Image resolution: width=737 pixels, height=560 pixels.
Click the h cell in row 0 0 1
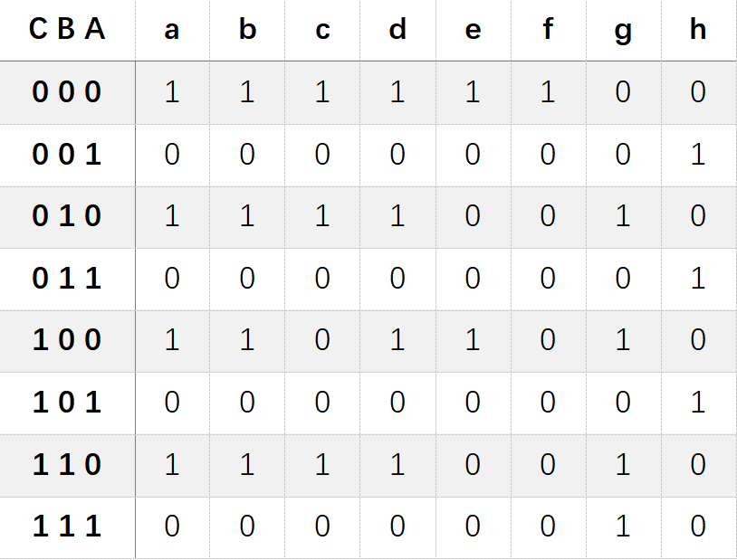698,154
